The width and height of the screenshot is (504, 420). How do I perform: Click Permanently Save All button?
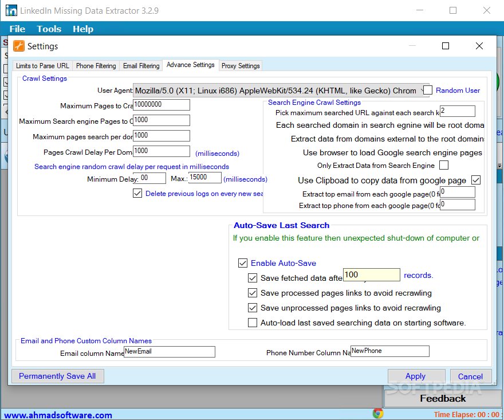pyautogui.click(x=57, y=376)
